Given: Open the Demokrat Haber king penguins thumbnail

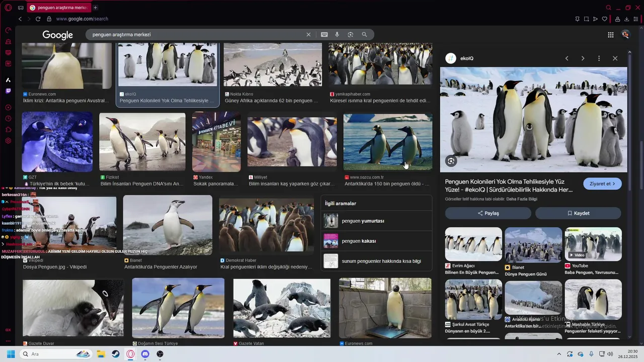Looking at the screenshot, I should coord(267,225).
